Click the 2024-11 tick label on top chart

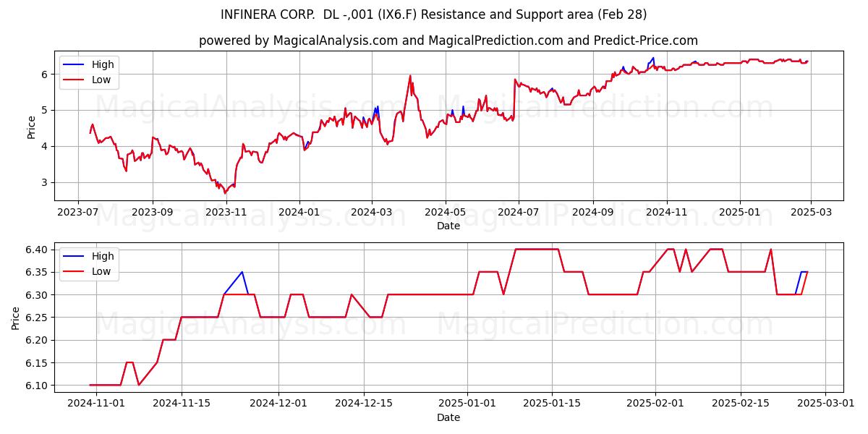pos(666,213)
